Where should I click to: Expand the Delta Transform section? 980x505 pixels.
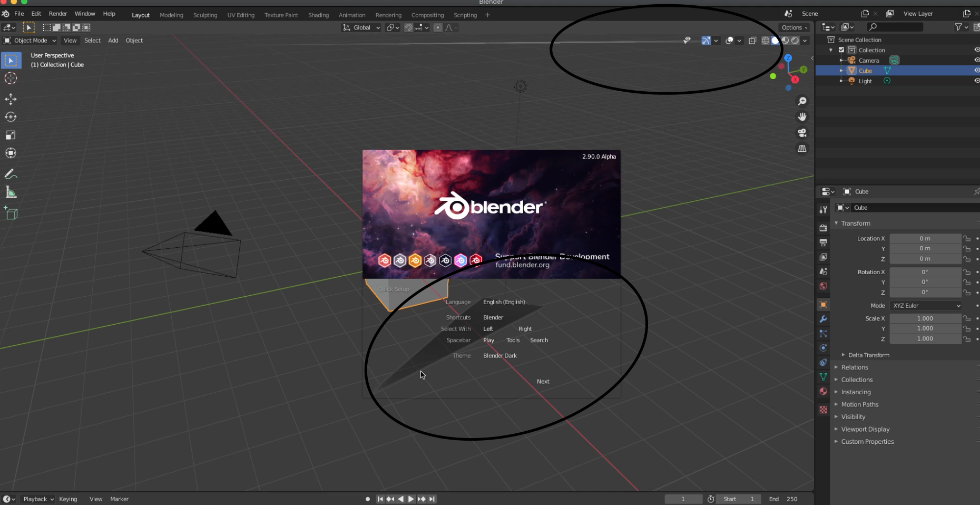tap(868, 355)
